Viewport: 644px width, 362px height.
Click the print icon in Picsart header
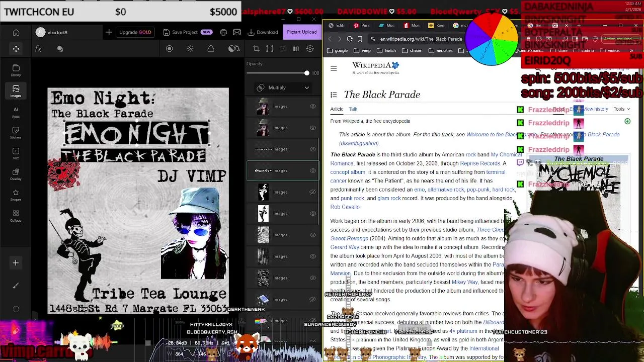pos(223,32)
